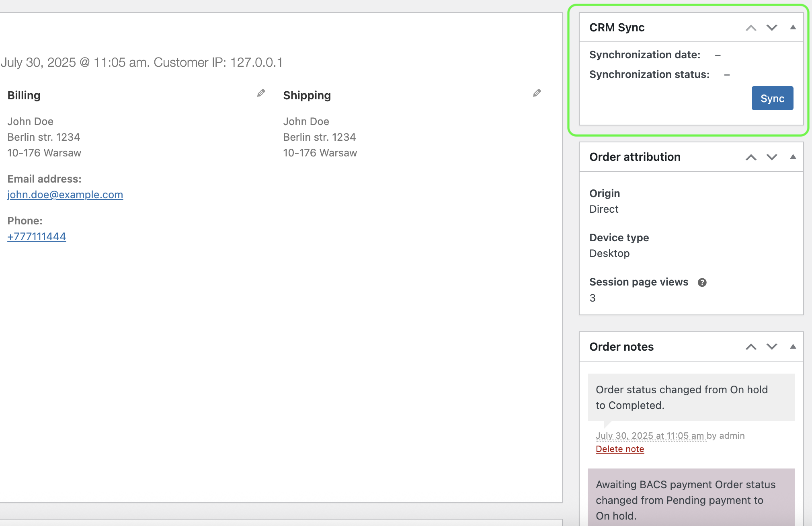Viewport: 812px width, 526px height.
Task: Move Order notes panel down
Action: tap(771, 347)
